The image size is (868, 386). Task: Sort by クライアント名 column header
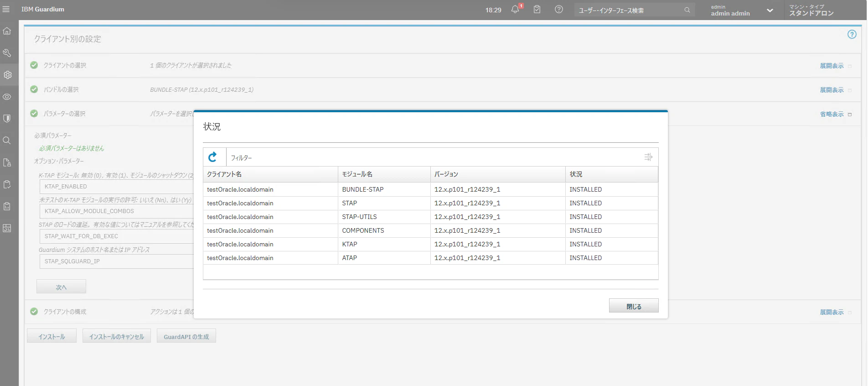point(270,174)
